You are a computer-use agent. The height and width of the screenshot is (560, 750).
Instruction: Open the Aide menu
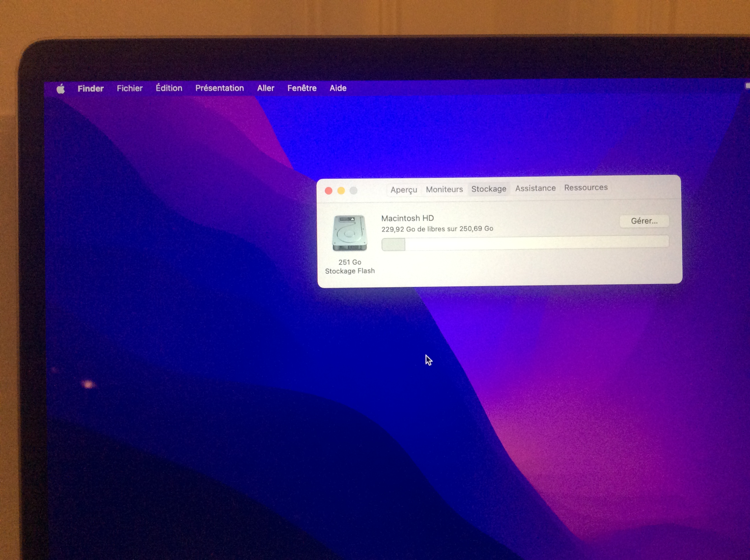coord(338,88)
